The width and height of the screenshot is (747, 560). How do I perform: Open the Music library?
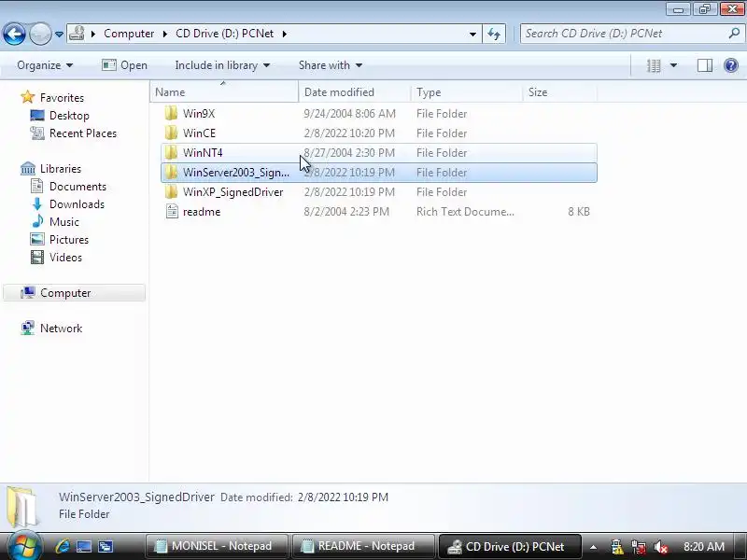click(x=63, y=222)
